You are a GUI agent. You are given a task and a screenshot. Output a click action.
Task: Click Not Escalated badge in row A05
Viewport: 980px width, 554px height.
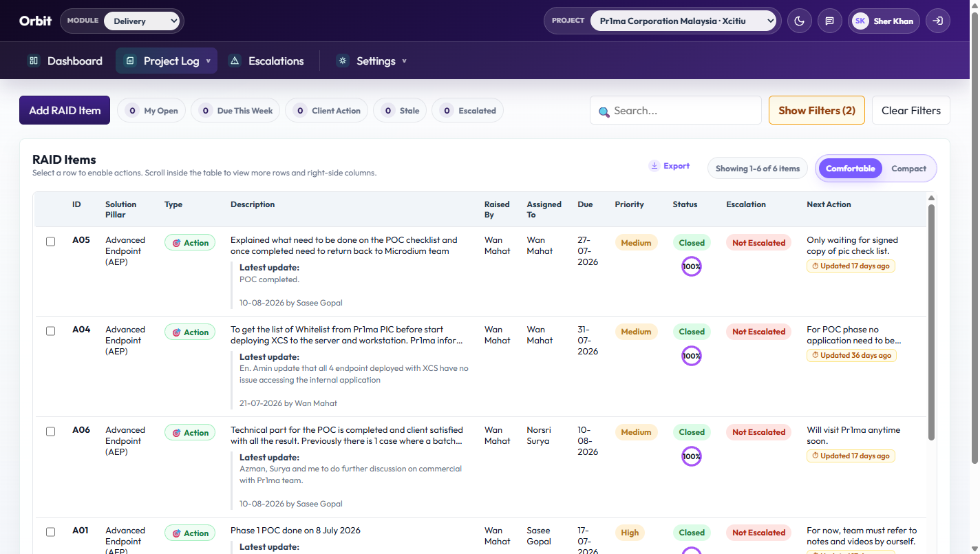(x=758, y=243)
